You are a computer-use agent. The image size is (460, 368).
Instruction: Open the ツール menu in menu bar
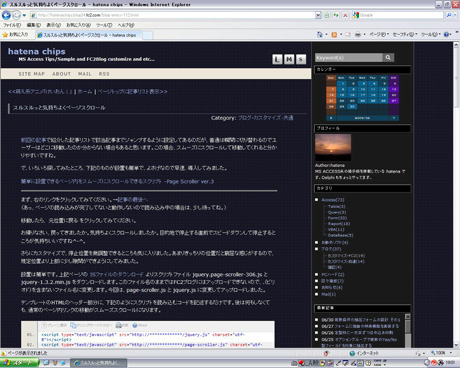pos(104,25)
